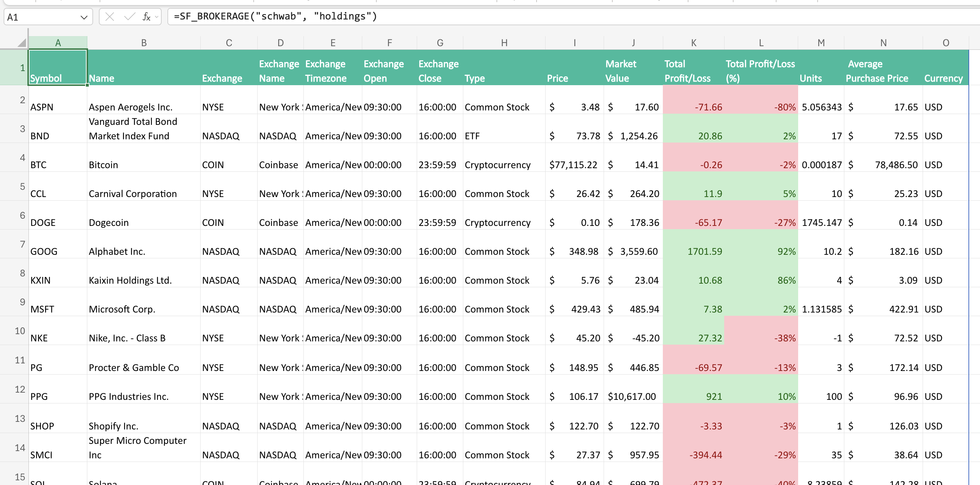Click the BND market value cell 1,254.26
Image resolution: width=980 pixels, height=485 pixels.
tap(633, 128)
